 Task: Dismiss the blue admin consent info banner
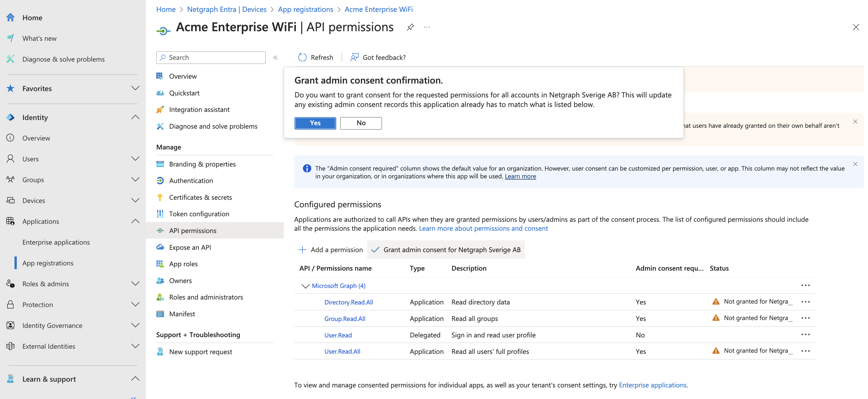point(855,164)
